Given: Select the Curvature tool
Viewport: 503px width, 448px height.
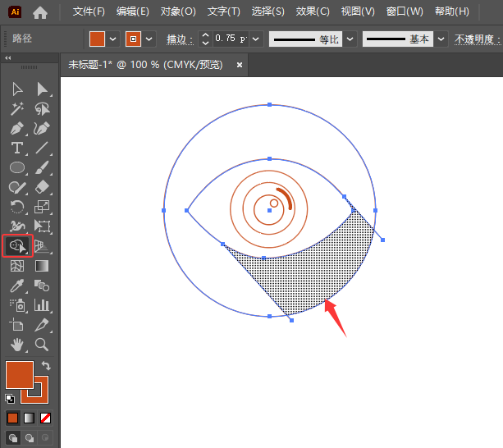Looking at the screenshot, I should pos(42,129).
